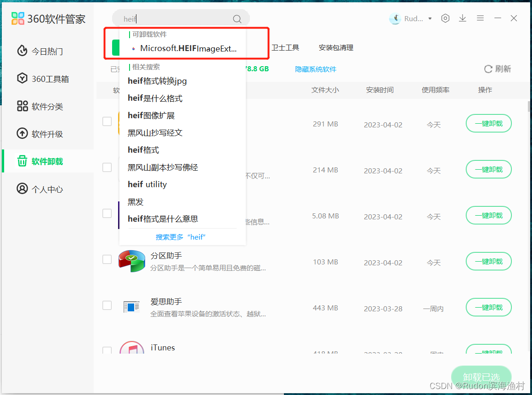Screen dimensions: 532x395
Task: Minimize the 360软件管家 window
Action: (x=498, y=17)
